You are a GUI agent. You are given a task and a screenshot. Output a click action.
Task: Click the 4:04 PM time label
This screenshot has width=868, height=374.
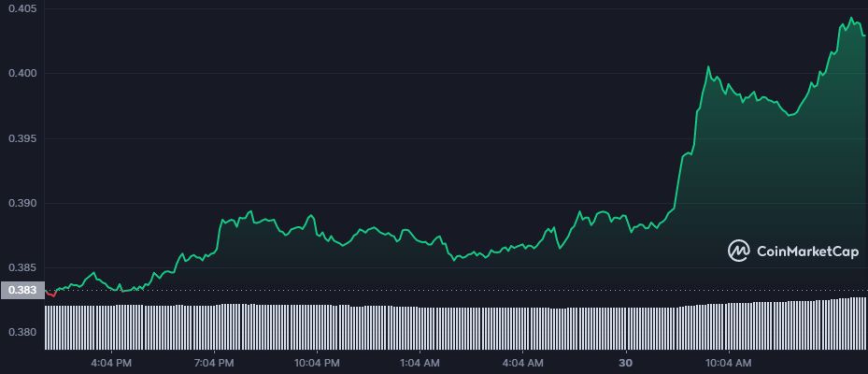click(x=112, y=364)
